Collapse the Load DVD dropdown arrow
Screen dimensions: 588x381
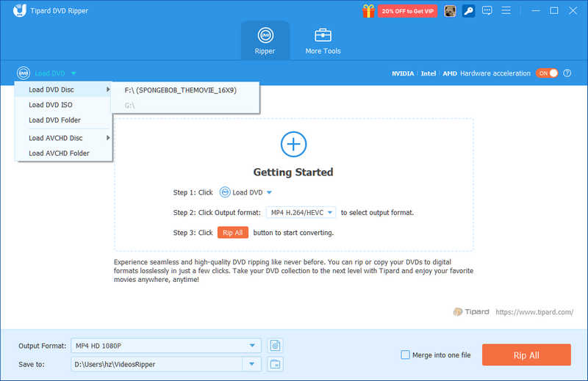click(73, 73)
